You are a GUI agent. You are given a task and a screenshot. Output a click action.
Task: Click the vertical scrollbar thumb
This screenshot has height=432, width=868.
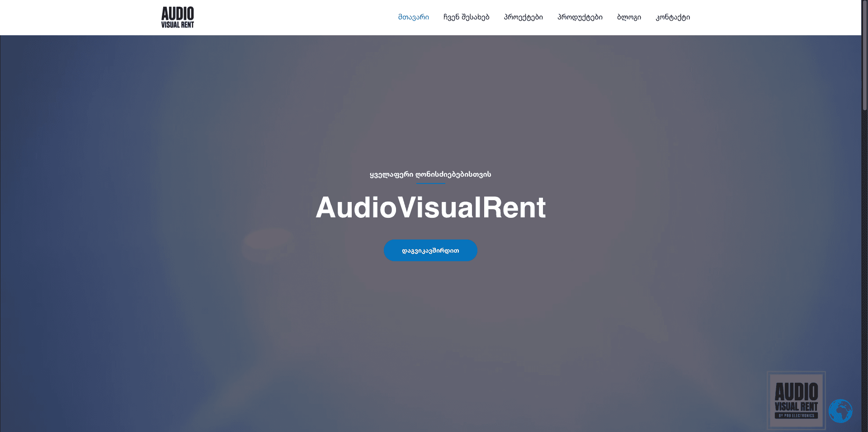[x=864, y=54]
